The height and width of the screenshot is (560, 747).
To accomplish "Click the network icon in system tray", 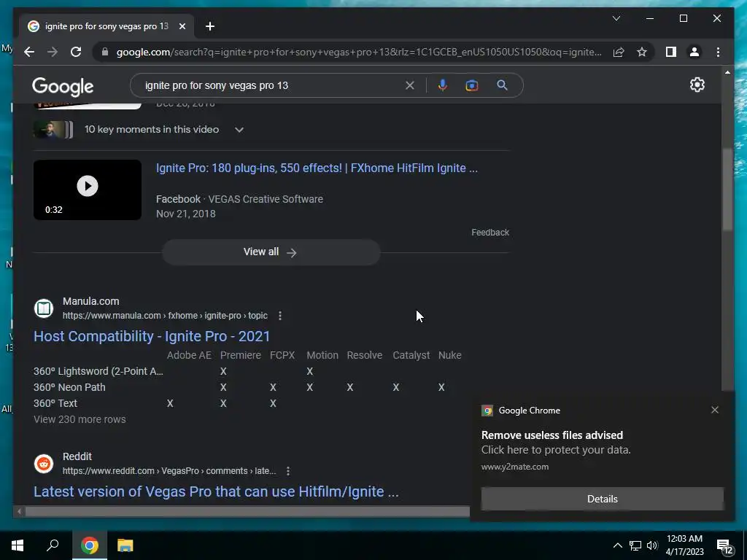I will click(x=635, y=545).
